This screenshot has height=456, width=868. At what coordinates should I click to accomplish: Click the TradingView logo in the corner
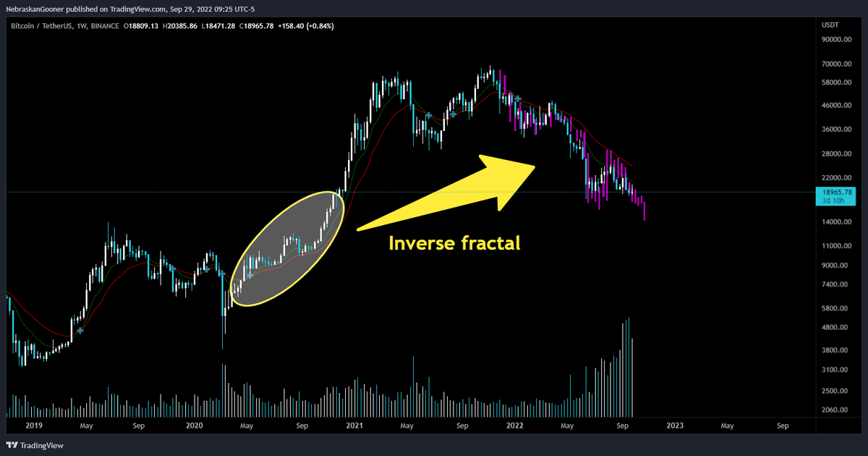(35, 444)
